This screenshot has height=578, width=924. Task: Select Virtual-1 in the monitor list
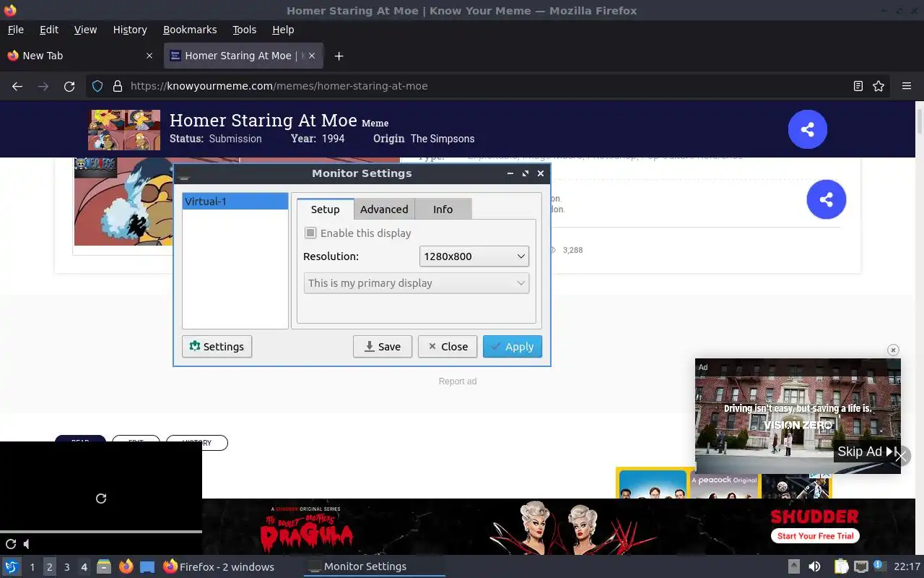(235, 202)
